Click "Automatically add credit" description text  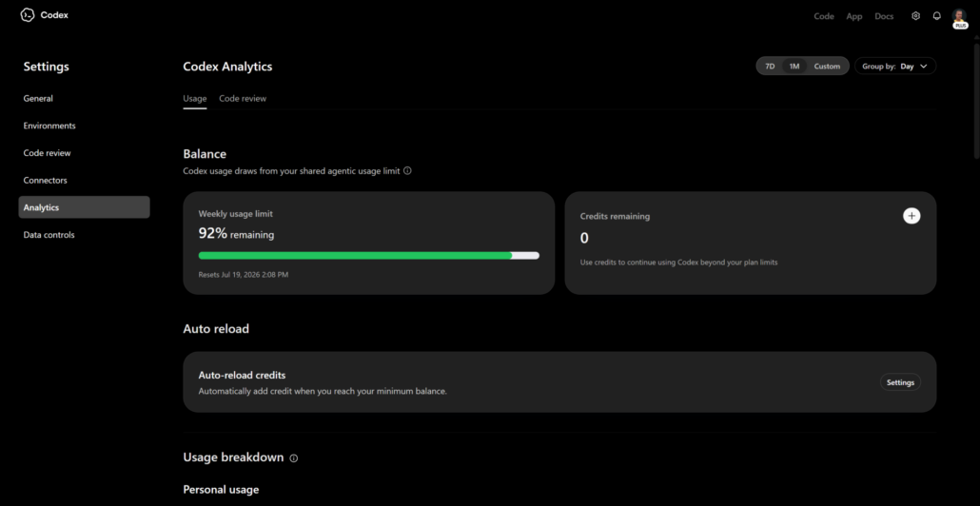click(x=323, y=392)
